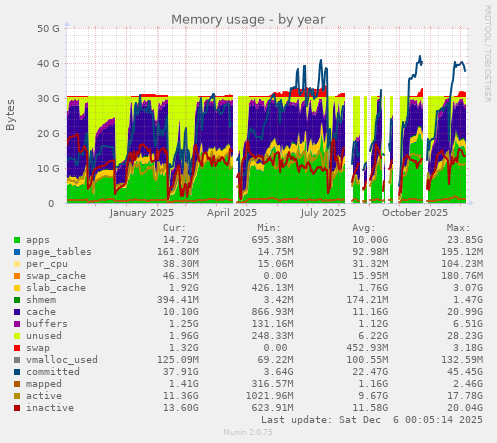
Task: Click the gray vmalloc_used legend square
Action: point(17,360)
